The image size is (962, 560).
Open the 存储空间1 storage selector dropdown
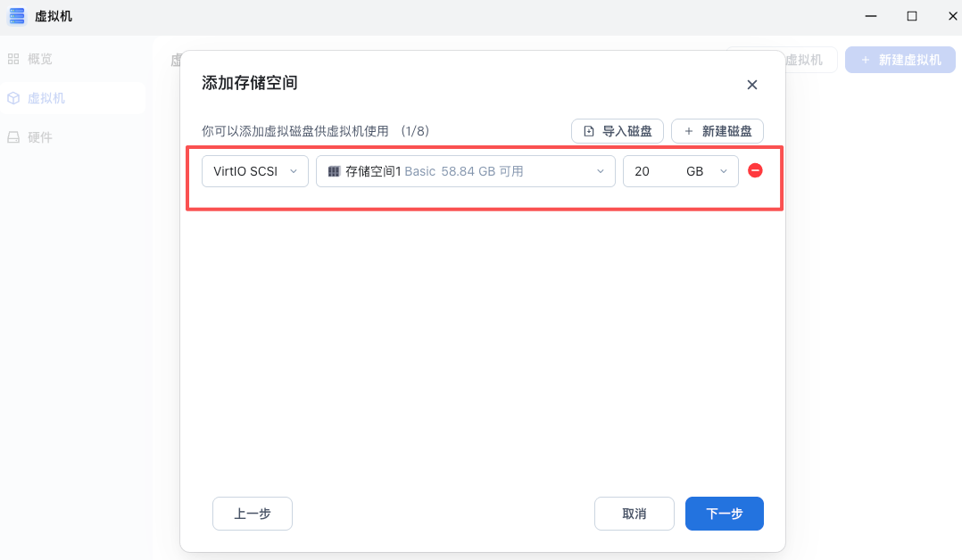point(465,170)
